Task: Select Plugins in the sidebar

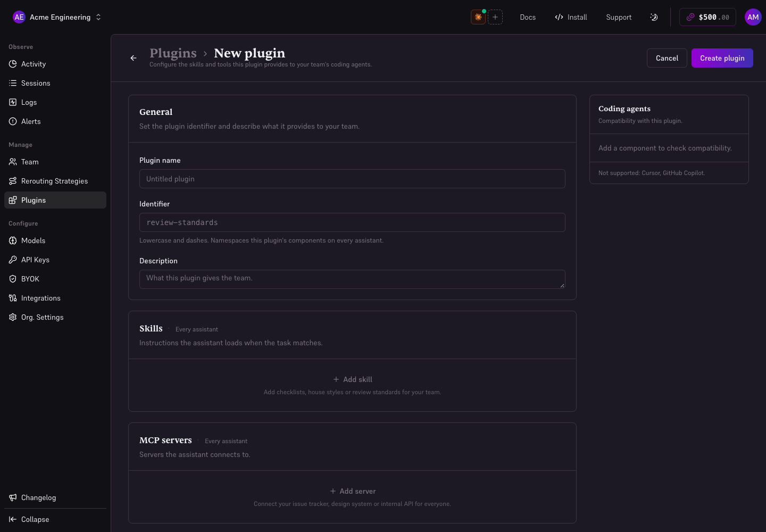Action: [x=55, y=200]
